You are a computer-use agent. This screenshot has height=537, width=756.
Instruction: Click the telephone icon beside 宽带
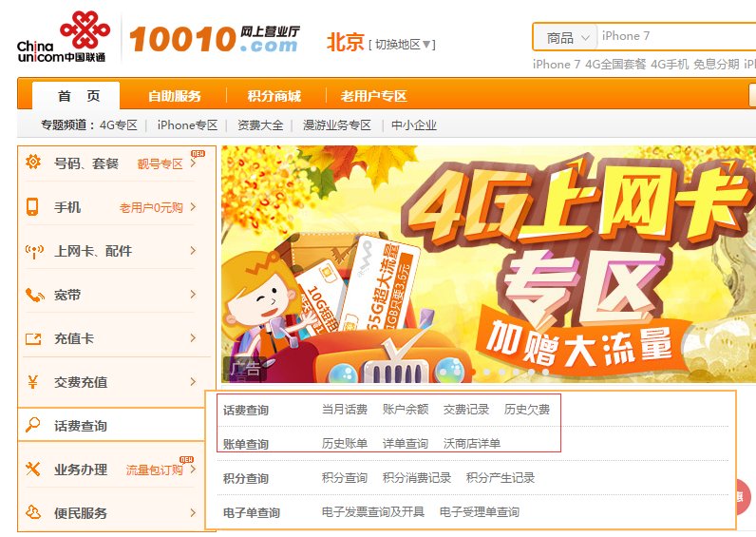pyautogui.click(x=35, y=295)
